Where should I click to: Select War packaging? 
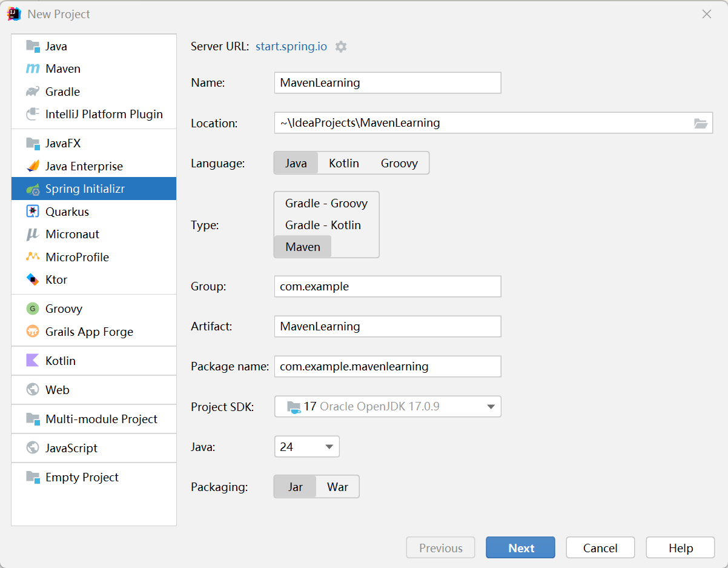(x=337, y=487)
